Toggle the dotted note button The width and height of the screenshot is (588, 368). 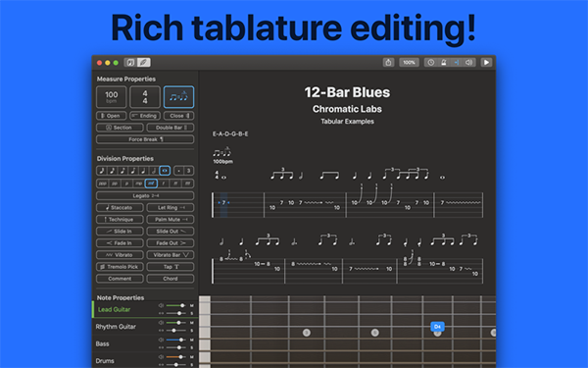tap(179, 171)
